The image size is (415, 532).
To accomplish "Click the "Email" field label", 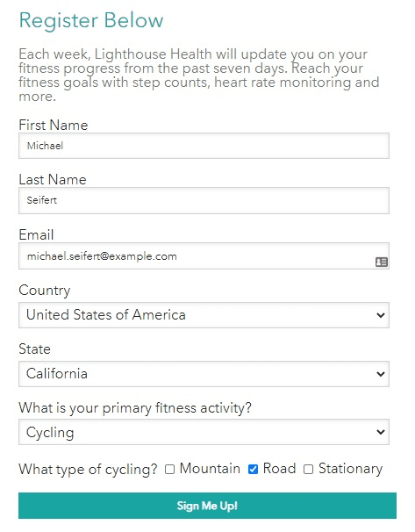I will click(36, 234).
